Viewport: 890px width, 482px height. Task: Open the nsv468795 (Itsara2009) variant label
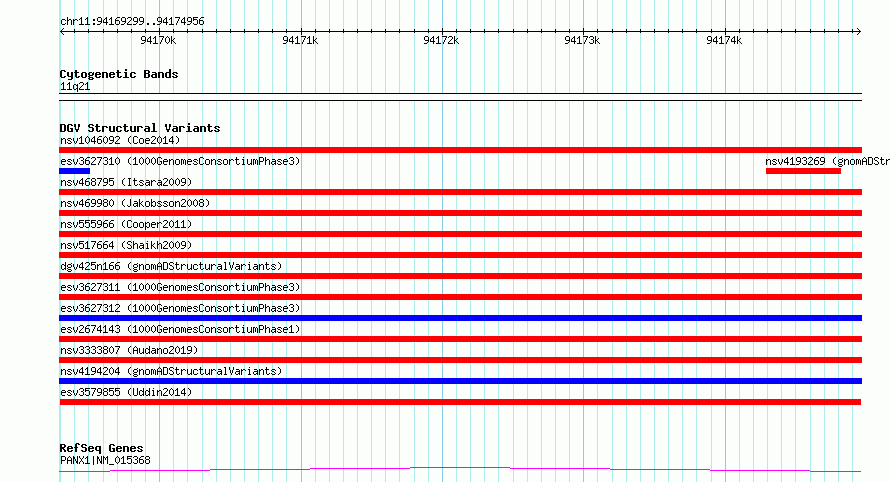pyautogui.click(x=126, y=182)
